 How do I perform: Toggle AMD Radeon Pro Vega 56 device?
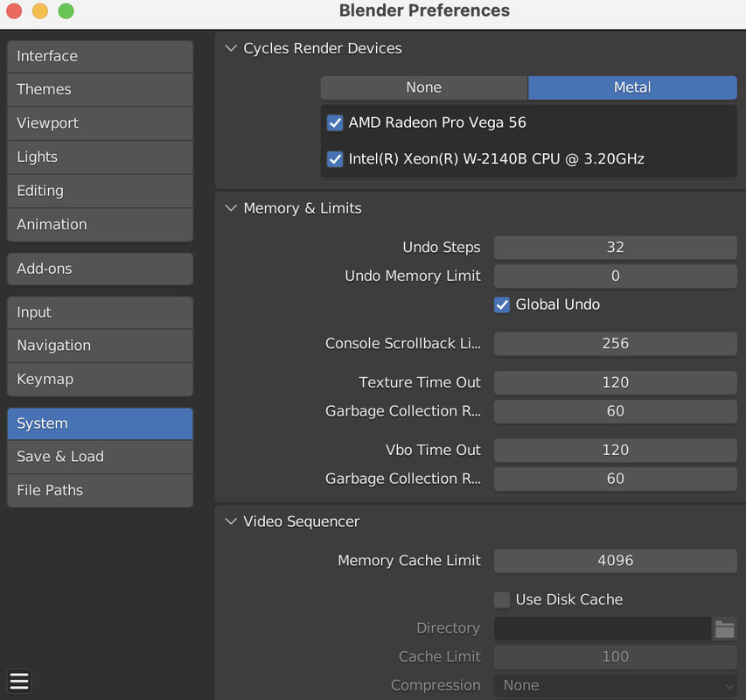coord(335,122)
